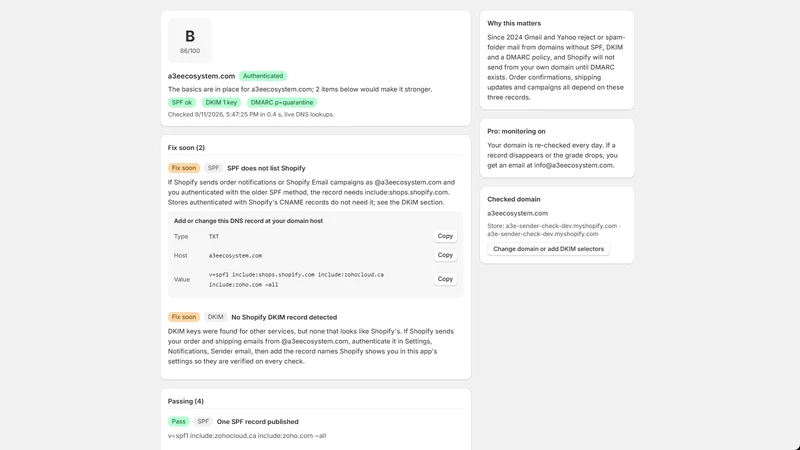Click the One SPF record published heading
The width and height of the screenshot is (800, 450).
[258, 421]
